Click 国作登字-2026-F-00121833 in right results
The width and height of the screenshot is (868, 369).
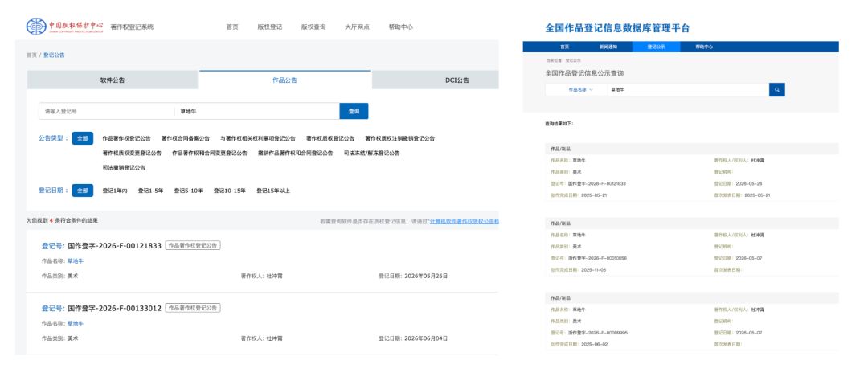pyautogui.click(x=596, y=183)
